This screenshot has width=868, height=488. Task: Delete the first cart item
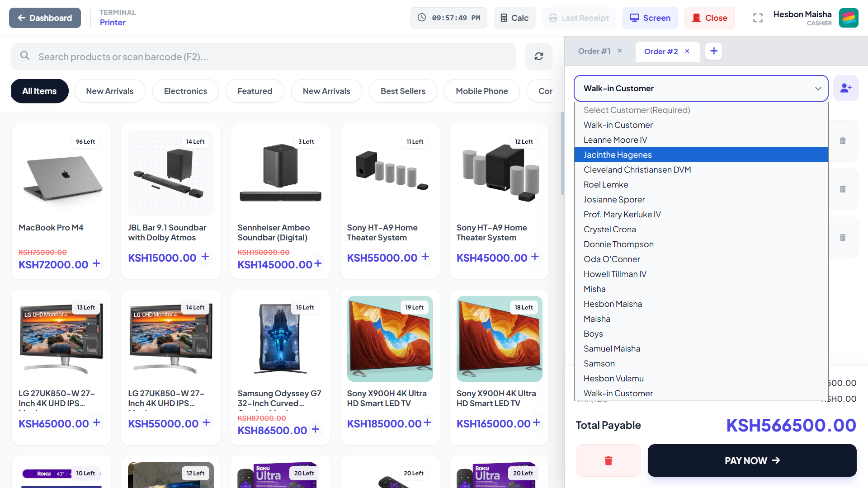pos(843,141)
